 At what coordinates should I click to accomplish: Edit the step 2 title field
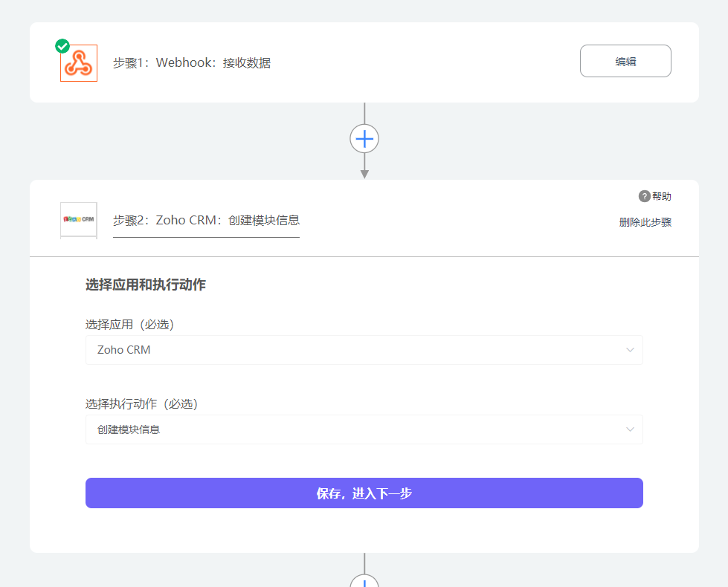pos(206,221)
